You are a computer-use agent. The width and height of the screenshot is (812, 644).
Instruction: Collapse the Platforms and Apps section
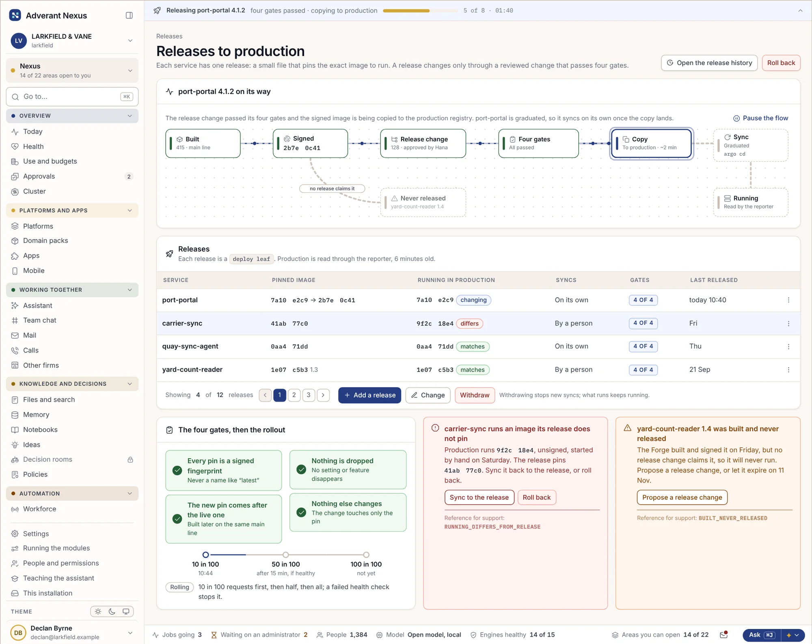click(72, 210)
